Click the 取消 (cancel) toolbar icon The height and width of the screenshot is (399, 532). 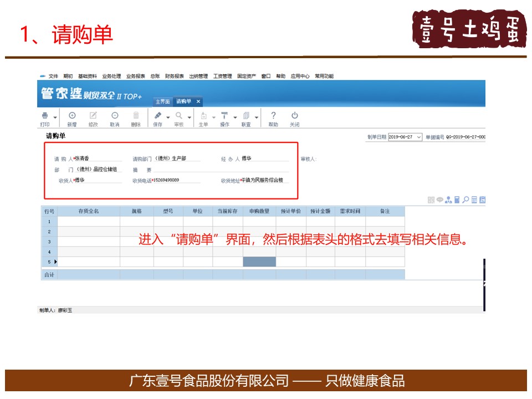coord(115,116)
